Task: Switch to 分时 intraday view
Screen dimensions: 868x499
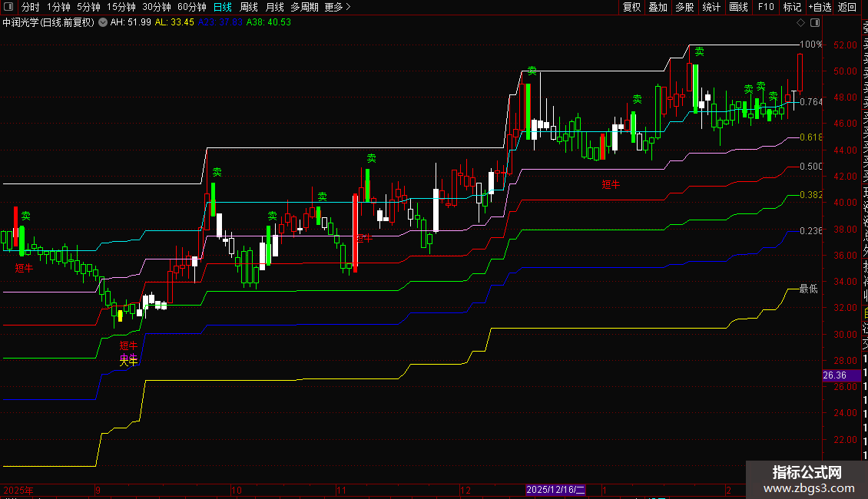Action: pyautogui.click(x=31, y=7)
